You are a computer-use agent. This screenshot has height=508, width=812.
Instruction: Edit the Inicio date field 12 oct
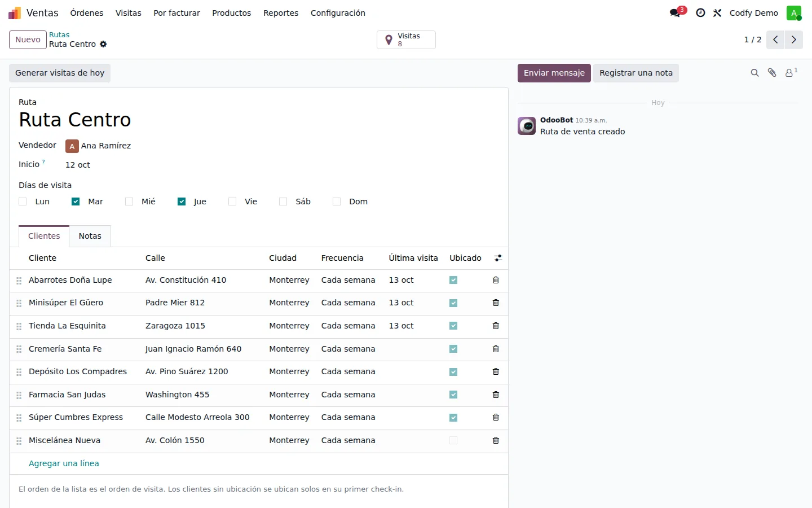click(x=78, y=165)
